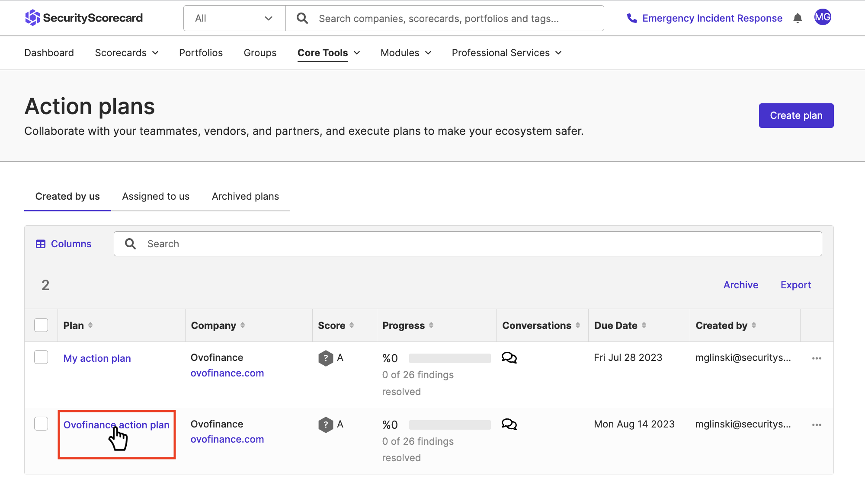Open the All search scope dropdown
Viewport: 865px width, 504px height.
pos(234,18)
